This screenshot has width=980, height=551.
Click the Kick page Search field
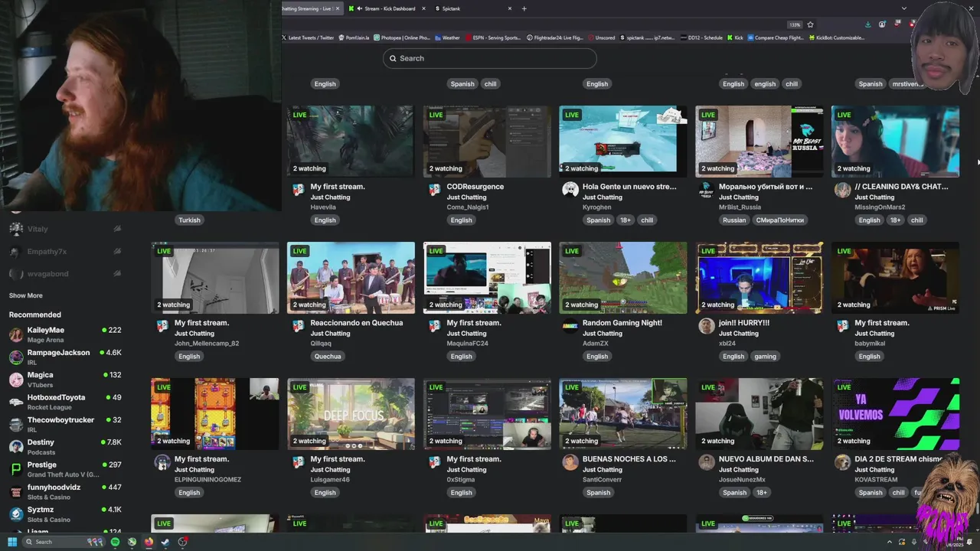(x=490, y=58)
